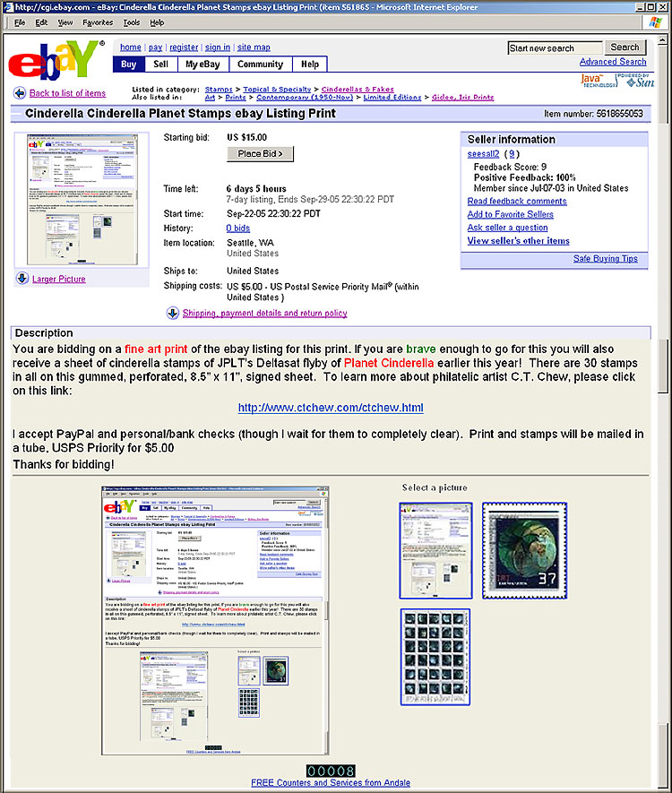Screen dimensions: 672x793
Task: Open the View menu
Action: coord(65,22)
